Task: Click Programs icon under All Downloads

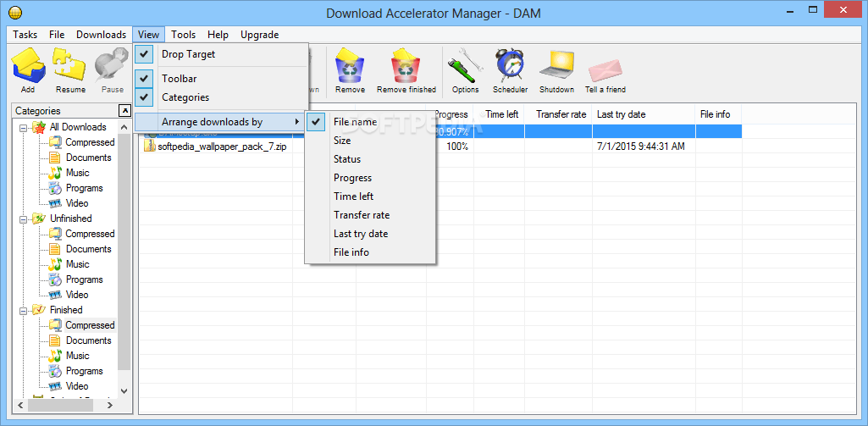Action: click(x=55, y=188)
